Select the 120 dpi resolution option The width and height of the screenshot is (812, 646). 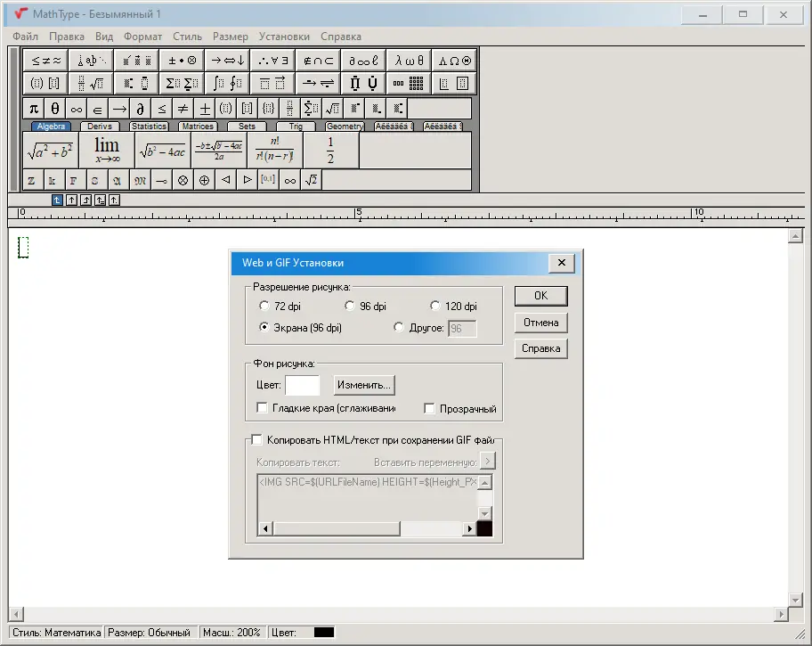tap(434, 306)
